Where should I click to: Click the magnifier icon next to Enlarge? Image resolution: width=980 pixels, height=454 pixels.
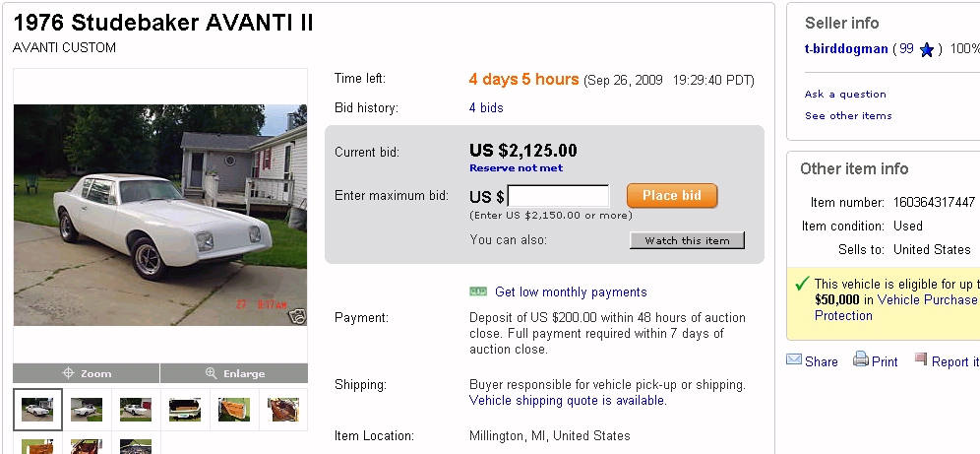point(211,373)
